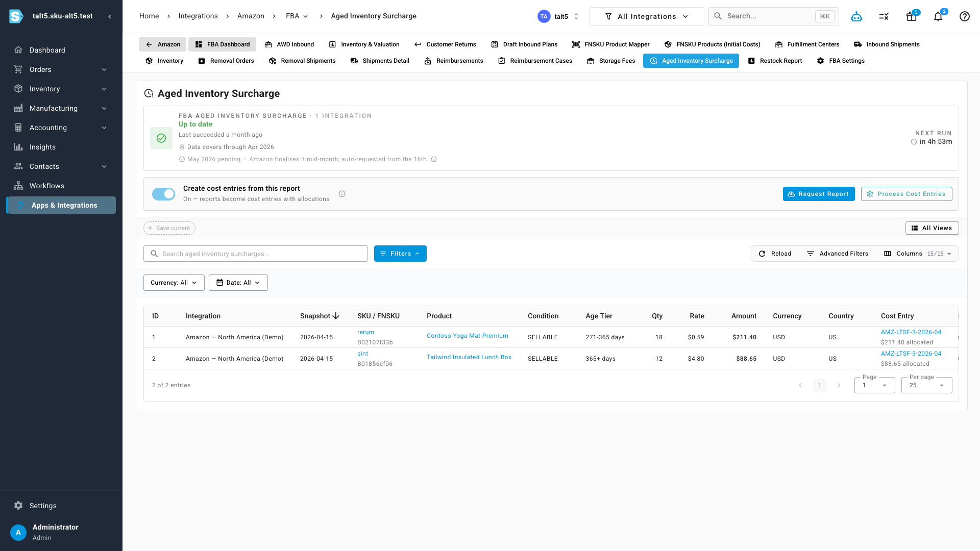This screenshot has width=980, height=551.
Task: Open the Date: All filter dropdown
Action: point(238,283)
